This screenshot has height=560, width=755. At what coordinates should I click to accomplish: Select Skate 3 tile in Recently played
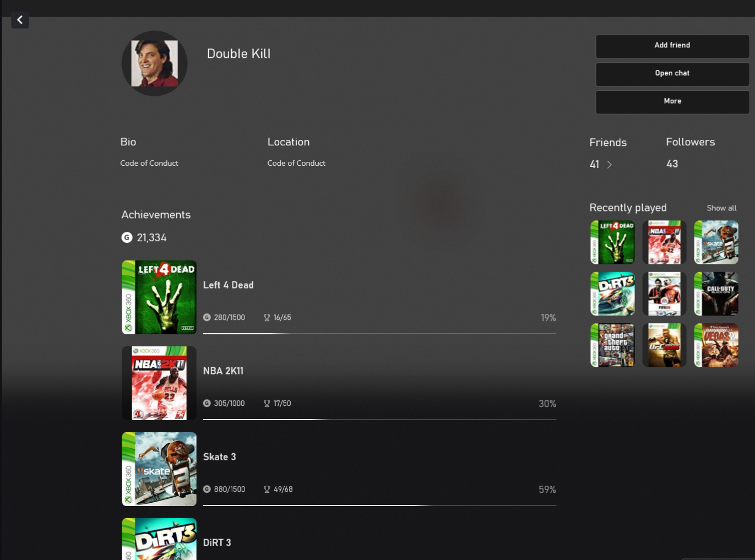716,242
